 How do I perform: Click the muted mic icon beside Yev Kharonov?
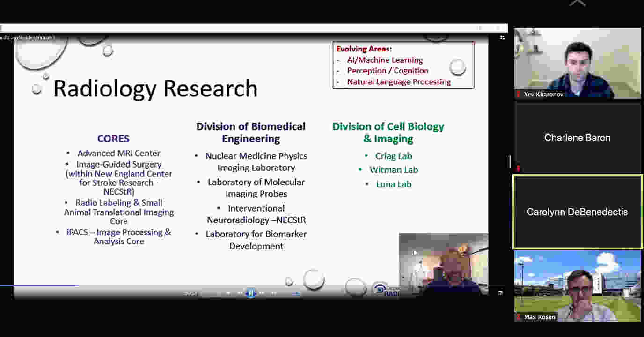518,95
